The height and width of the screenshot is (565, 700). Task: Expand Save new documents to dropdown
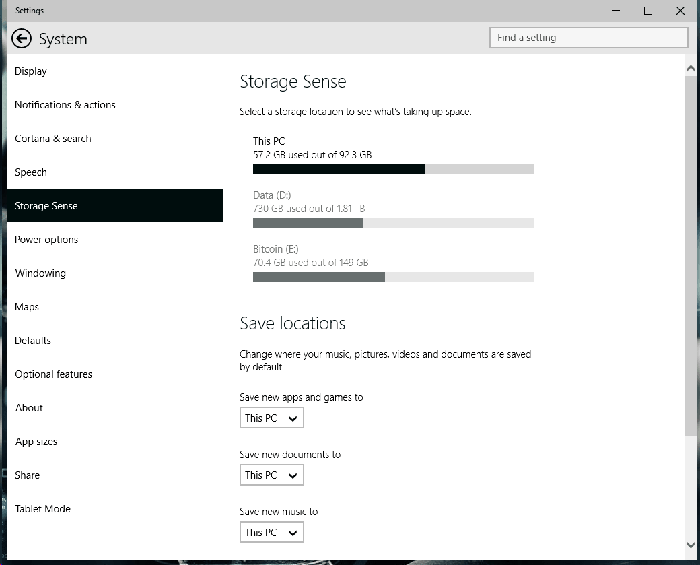pos(272,476)
